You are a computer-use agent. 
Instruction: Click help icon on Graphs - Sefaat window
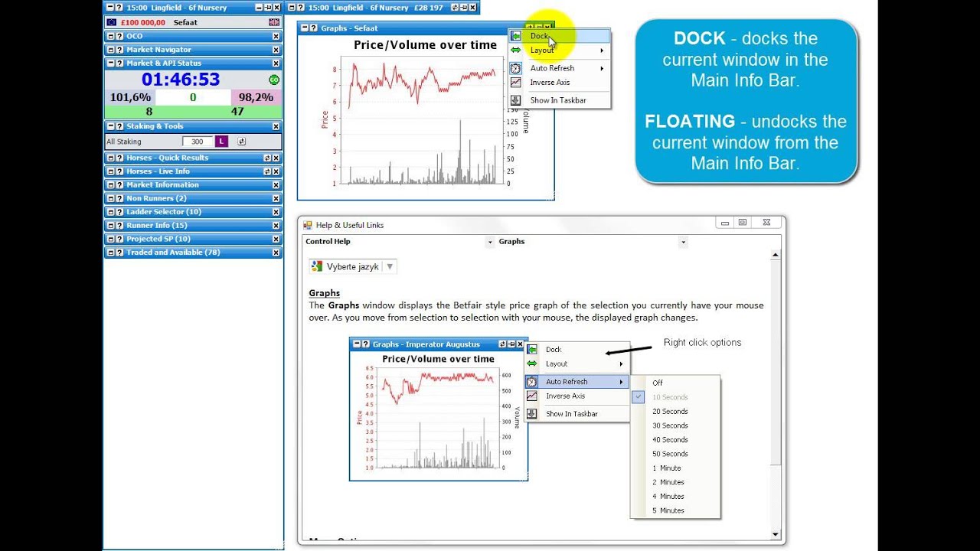pos(314,28)
